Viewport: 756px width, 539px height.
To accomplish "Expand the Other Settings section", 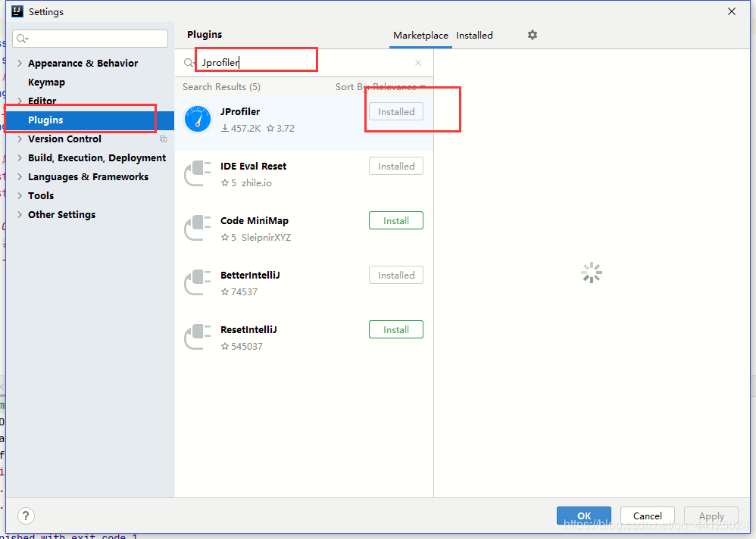I will point(20,214).
